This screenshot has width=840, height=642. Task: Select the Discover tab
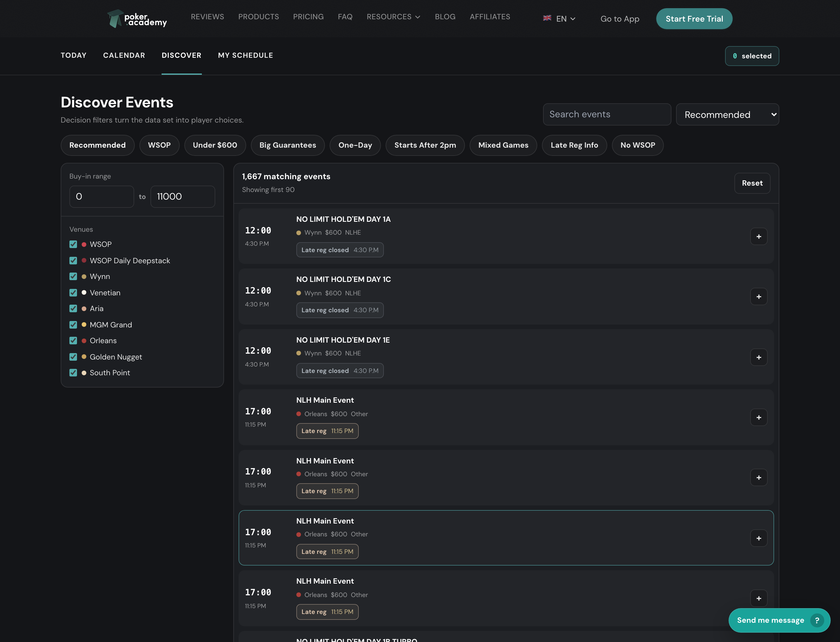click(x=181, y=55)
